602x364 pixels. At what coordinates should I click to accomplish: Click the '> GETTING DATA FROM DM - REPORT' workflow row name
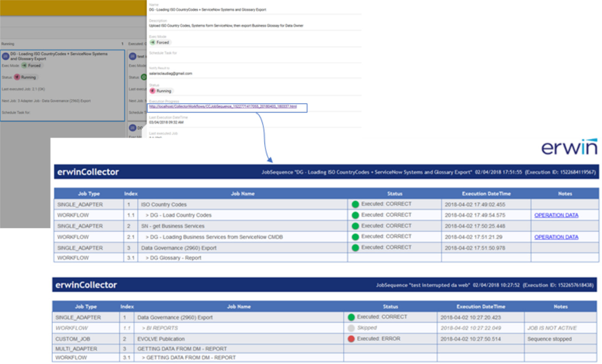[189, 357]
